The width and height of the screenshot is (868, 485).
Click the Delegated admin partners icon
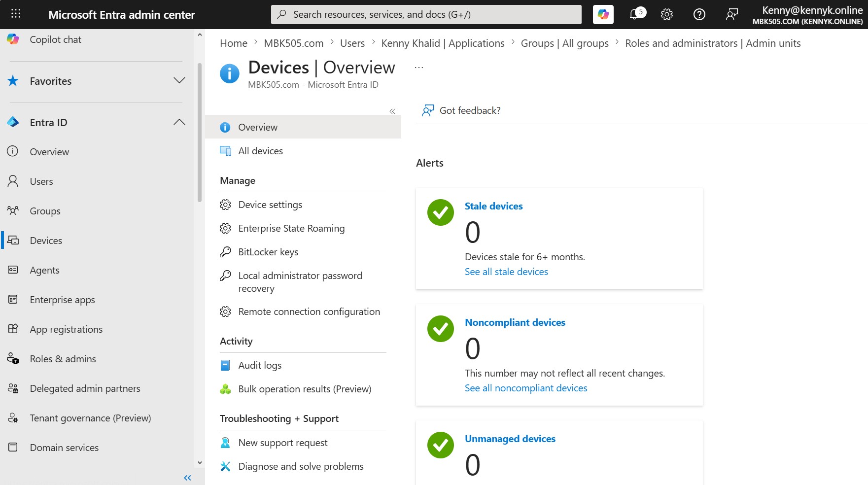pyautogui.click(x=13, y=388)
